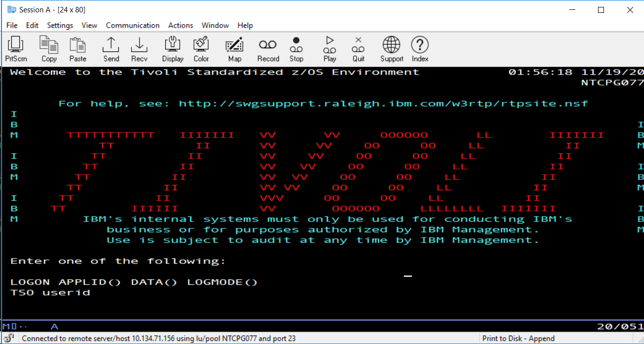This screenshot has width=644, height=344.
Task: Stop macro recording
Action: tap(296, 49)
